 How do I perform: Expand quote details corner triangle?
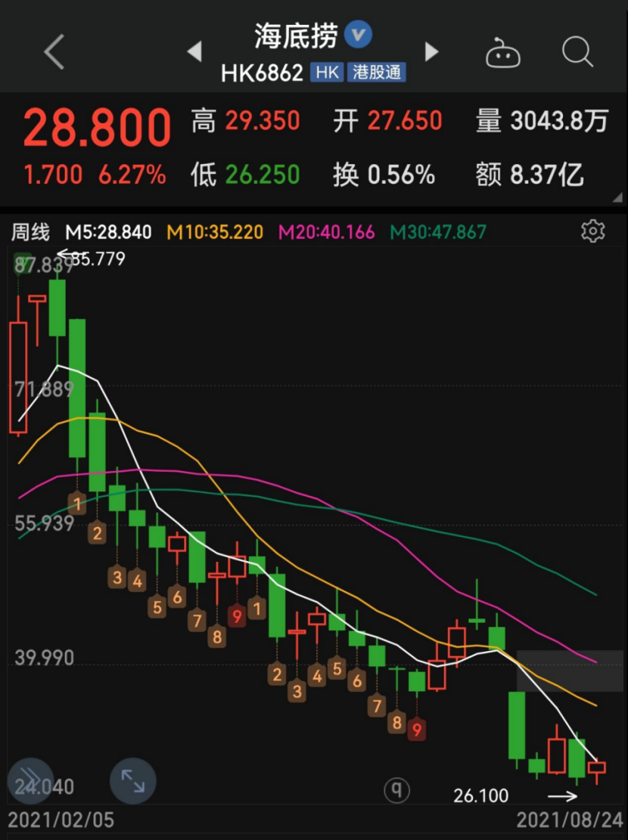coord(617,197)
